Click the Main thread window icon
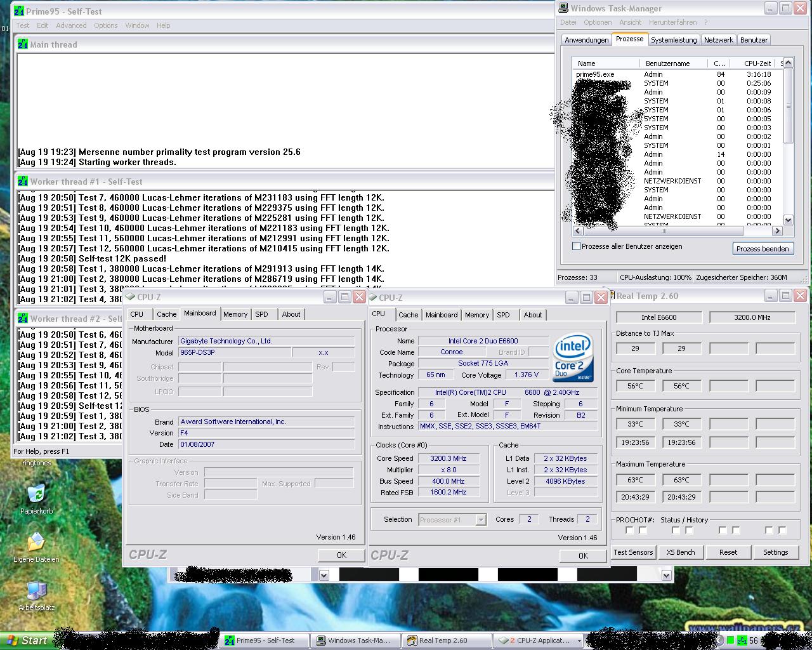 [23, 44]
